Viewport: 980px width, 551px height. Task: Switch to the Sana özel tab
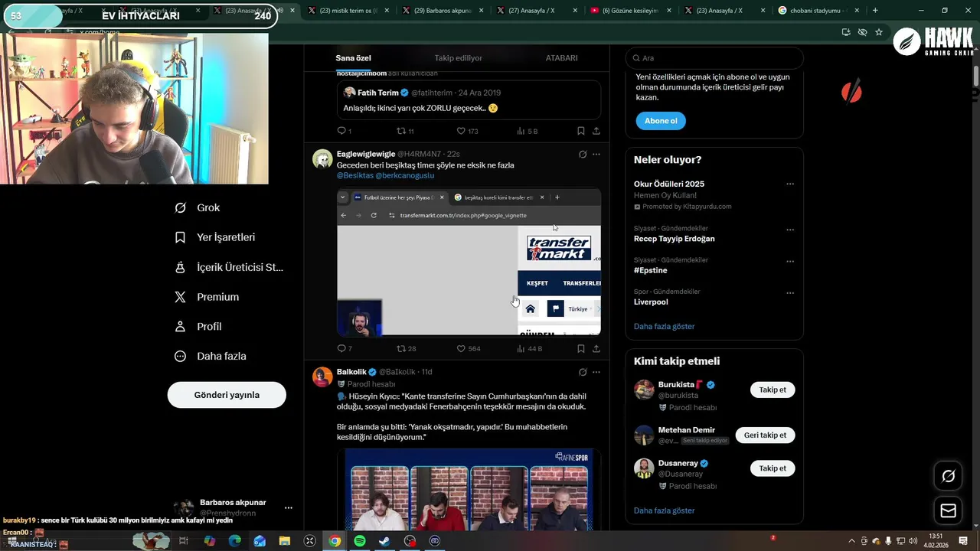[x=353, y=58]
